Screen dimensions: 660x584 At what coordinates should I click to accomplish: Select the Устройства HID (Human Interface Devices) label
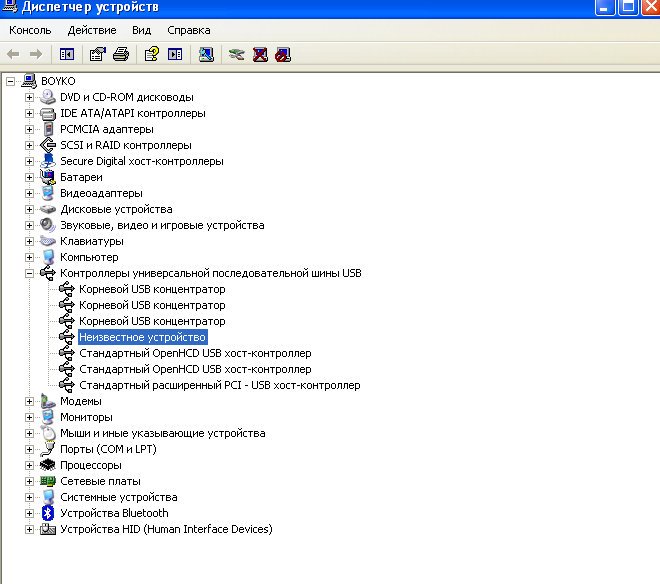click(166, 529)
